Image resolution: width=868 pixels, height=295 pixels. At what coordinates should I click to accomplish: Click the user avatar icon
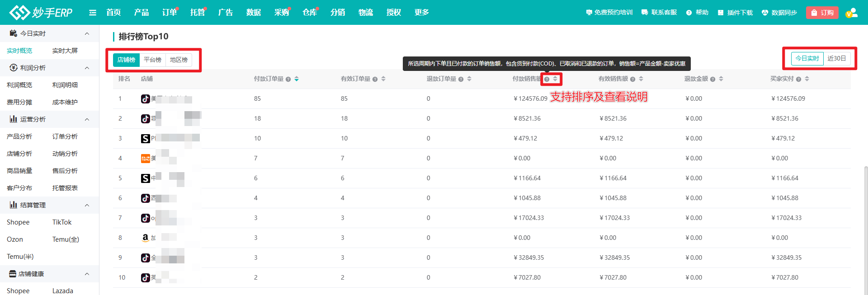click(851, 13)
